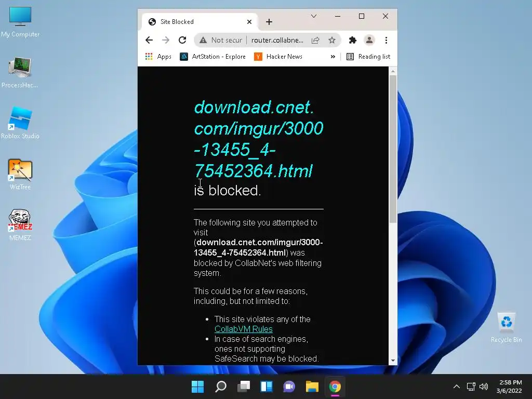
Task: Bookmark this tab with star icon
Action: click(x=332, y=41)
